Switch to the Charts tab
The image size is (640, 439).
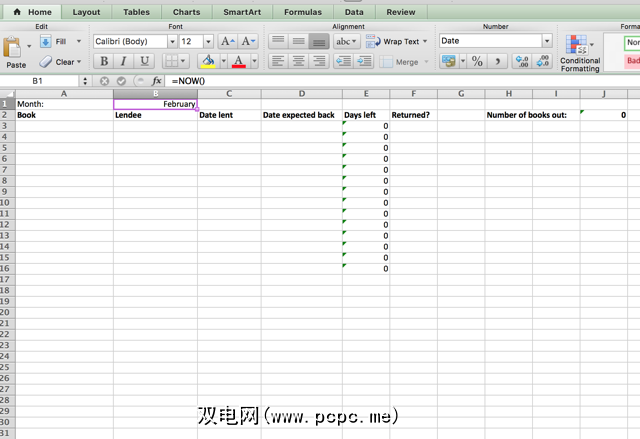pos(187,12)
